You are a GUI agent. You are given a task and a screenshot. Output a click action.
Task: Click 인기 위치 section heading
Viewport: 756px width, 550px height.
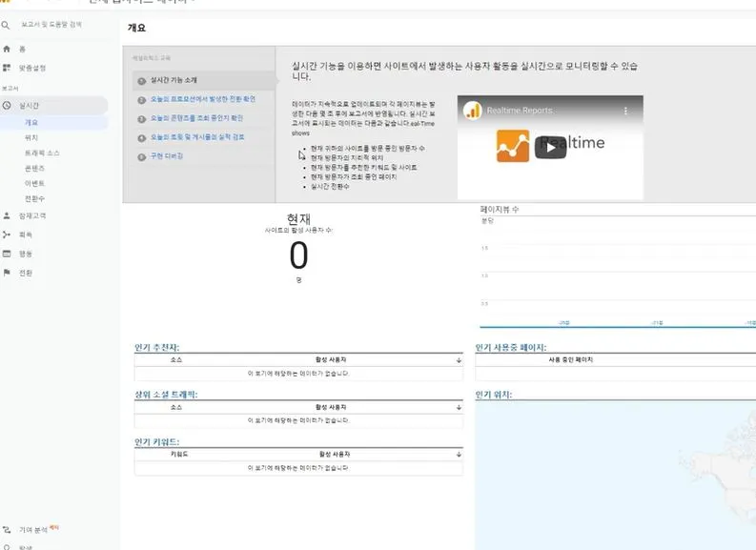(x=493, y=395)
